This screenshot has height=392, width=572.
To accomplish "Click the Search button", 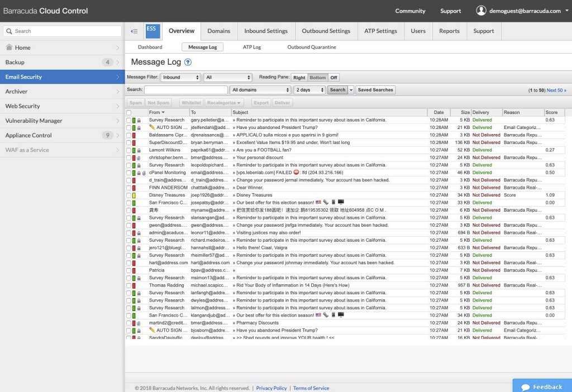I will point(337,90).
